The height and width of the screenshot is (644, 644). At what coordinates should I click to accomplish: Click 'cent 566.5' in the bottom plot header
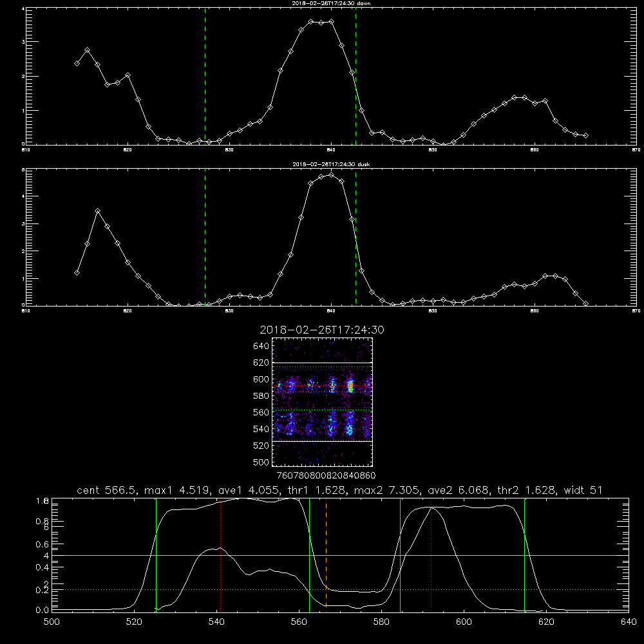pos(106,490)
